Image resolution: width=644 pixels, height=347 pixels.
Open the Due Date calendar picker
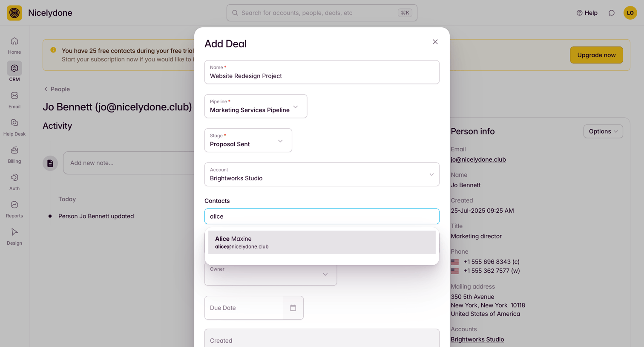(293, 308)
